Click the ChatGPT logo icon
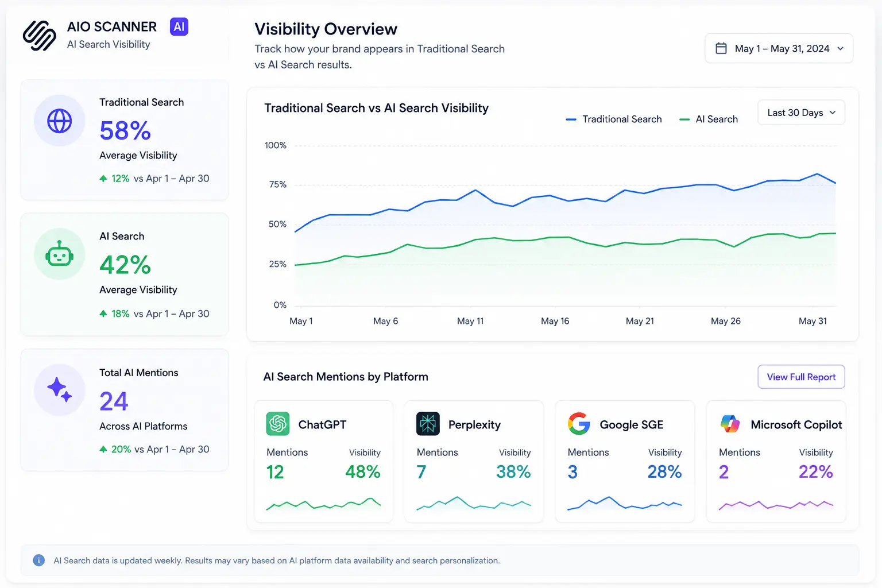 click(x=278, y=424)
